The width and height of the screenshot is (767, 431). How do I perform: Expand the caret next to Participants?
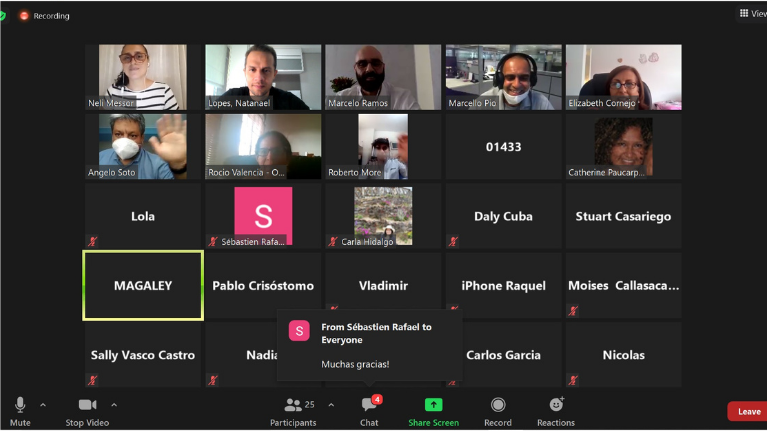pyautogui.click(x=331, y=405)
